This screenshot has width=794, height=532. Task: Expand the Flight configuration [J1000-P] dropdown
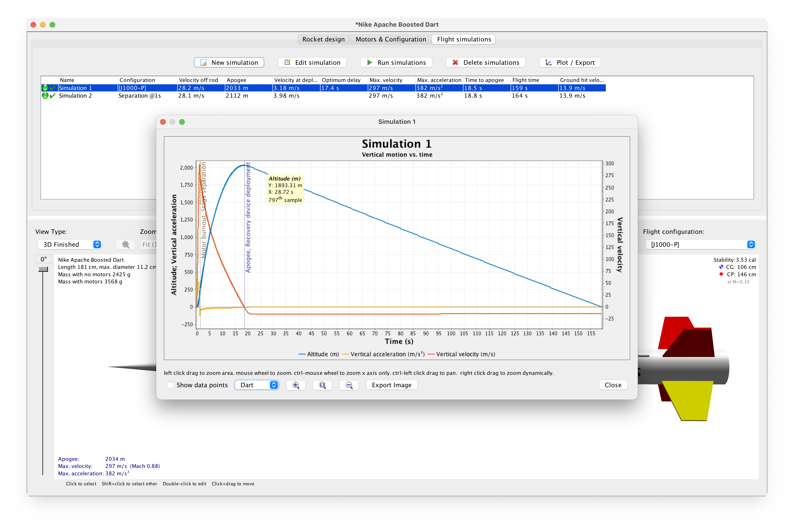[x=701, y=245]
